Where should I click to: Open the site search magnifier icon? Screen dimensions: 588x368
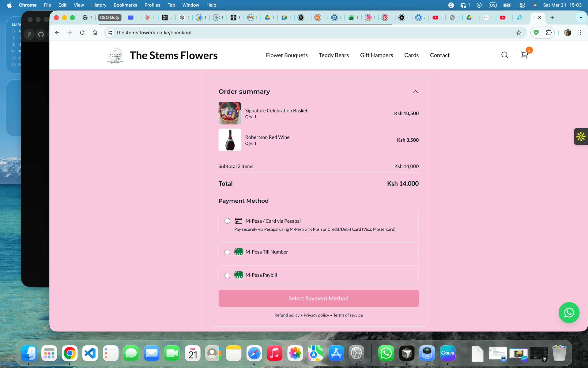(x=505, y=55)
